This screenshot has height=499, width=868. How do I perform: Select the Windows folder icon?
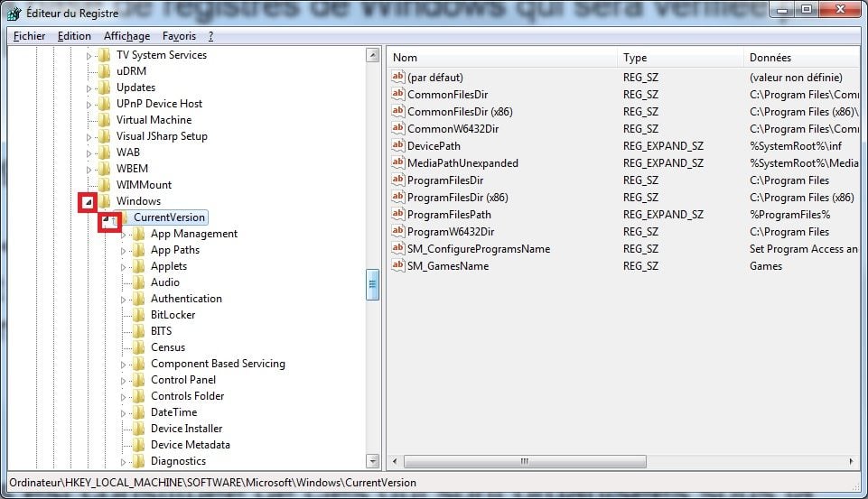click(104, 201)
